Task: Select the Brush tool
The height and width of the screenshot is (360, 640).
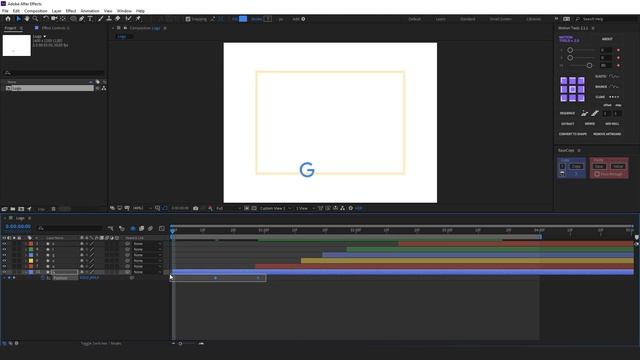Action: coord(100,19)
